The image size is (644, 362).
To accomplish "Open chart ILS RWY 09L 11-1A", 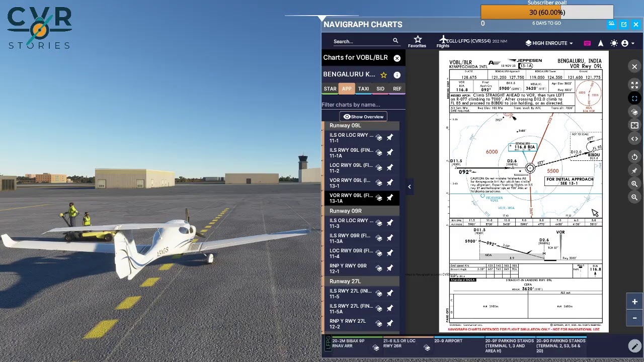I will click(x=351, y=153).
